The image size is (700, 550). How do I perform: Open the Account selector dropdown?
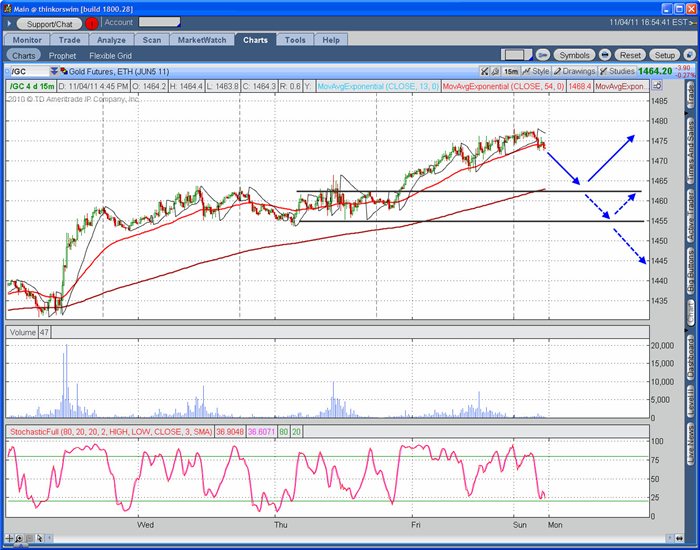point(159,22)
